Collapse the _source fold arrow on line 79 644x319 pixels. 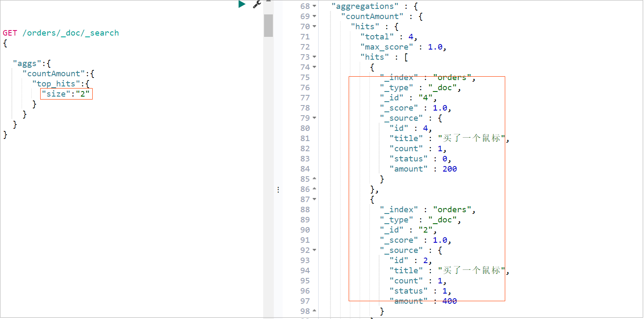click(314, 118)
